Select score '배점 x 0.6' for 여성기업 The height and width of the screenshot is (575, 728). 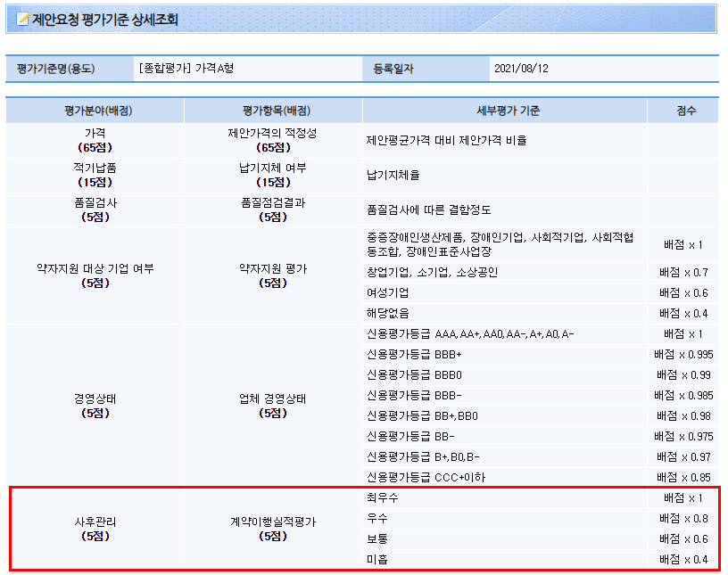[x=683, y=292]
